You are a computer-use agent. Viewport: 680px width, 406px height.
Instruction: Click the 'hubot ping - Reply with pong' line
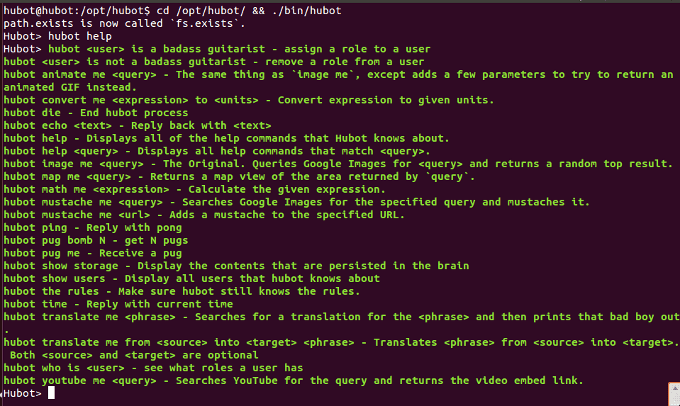(92, 227)
